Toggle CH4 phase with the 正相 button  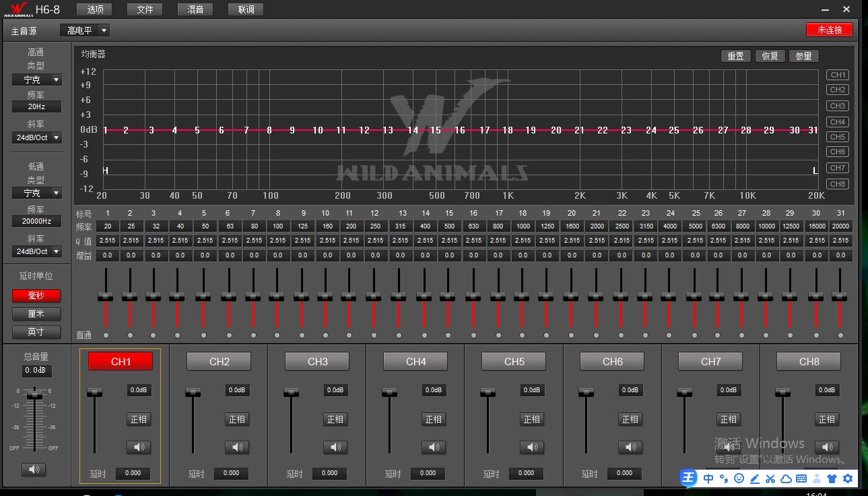434,419
